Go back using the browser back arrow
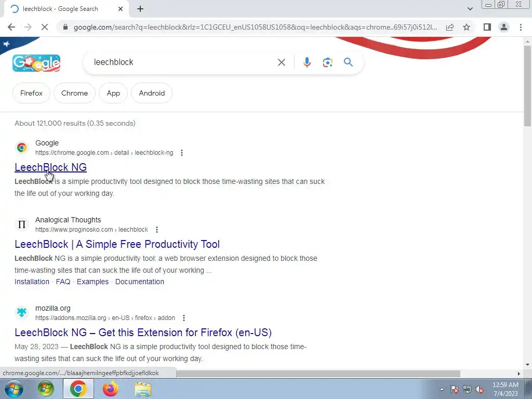This screenshot has height=399, width=532. (x=11, y=27)
